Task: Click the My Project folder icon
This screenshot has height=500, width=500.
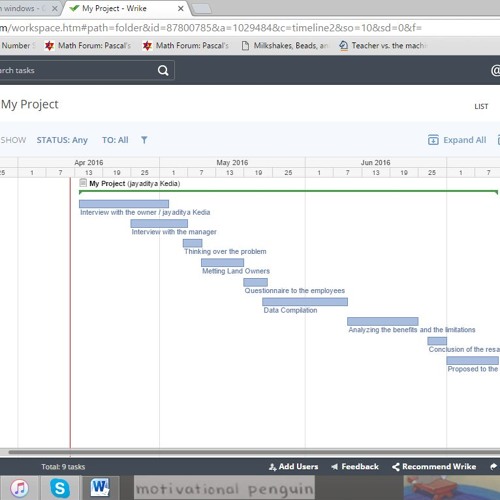Action: point(83,183)
